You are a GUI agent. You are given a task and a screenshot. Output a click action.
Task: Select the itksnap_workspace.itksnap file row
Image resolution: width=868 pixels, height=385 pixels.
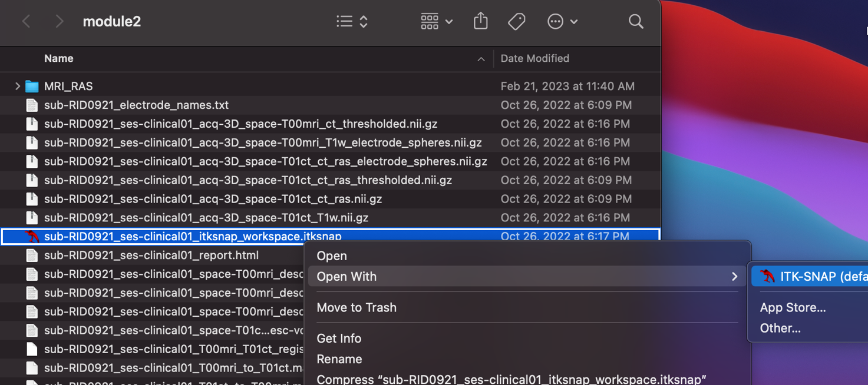330,236
